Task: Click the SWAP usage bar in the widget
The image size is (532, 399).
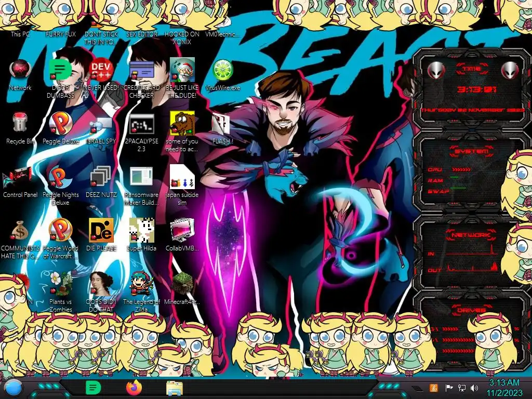Action: pos(458,188)
